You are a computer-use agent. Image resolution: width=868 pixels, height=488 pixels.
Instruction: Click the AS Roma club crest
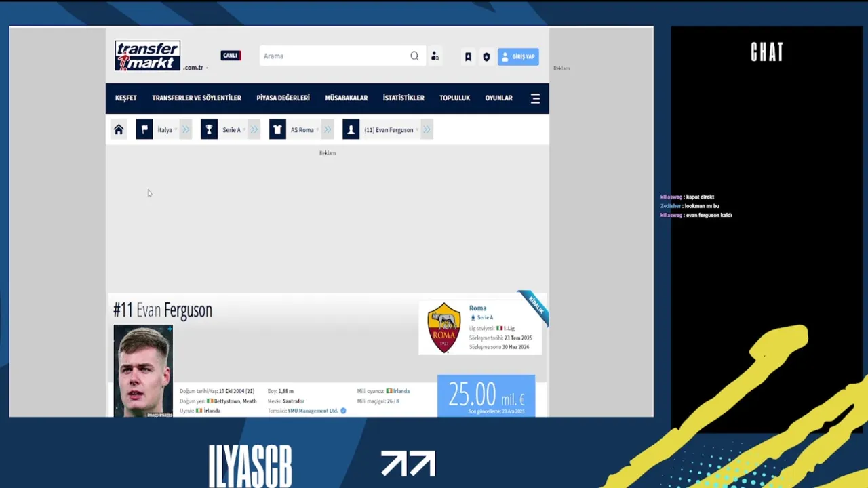444,328
